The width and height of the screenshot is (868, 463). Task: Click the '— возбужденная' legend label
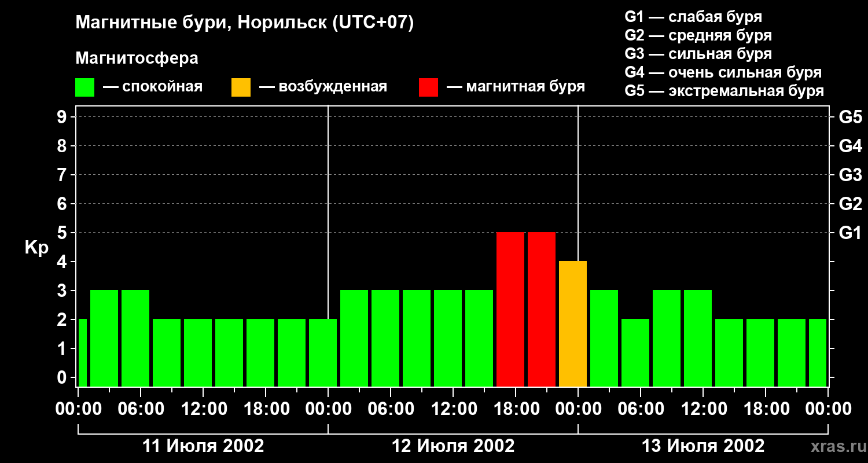coord(323,87)
